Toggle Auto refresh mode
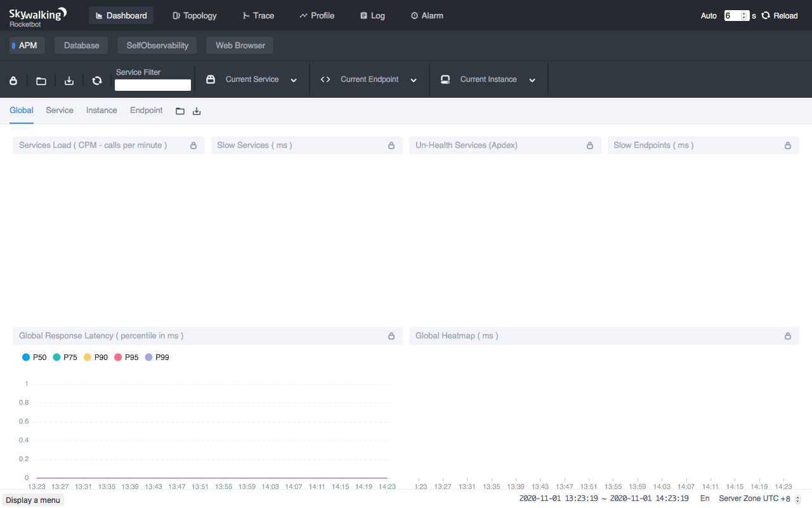The height and width of the screenshot is (508, 812). tap(709, 16)
